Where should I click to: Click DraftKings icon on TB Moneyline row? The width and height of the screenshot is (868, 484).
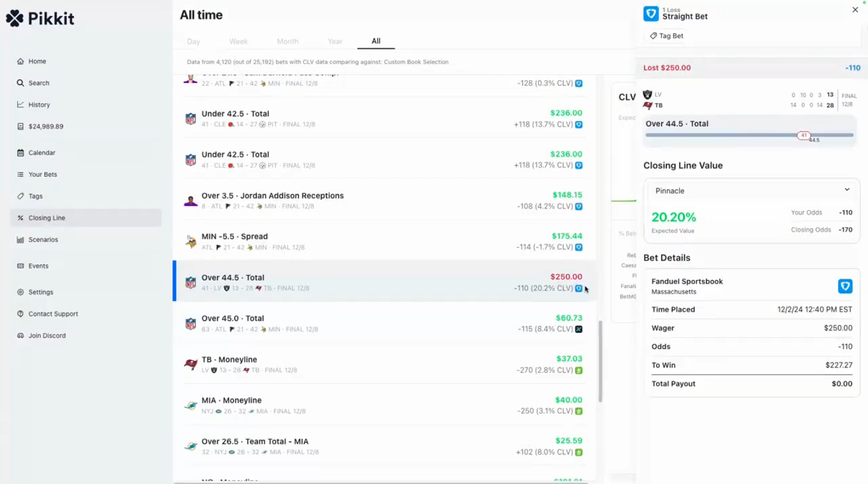pyautogui.click(x=579, y=370)
